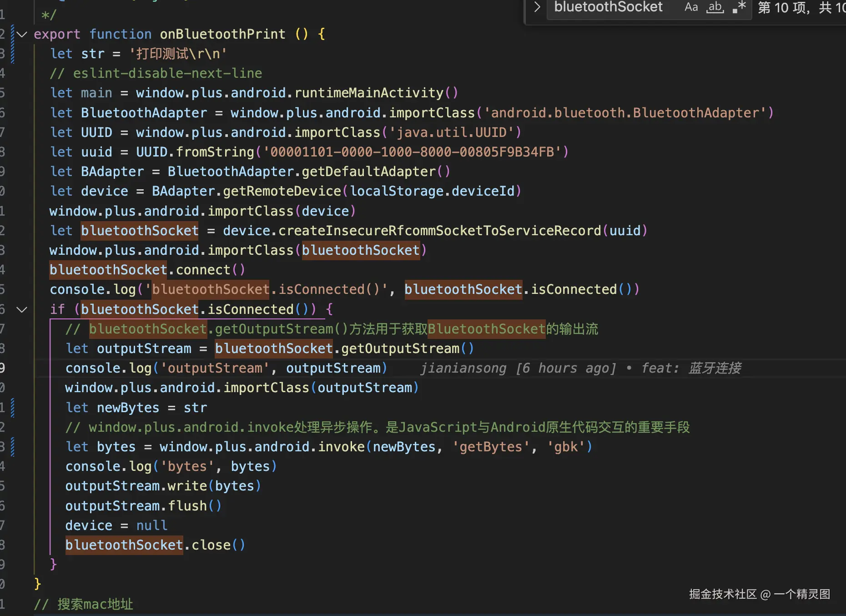Click the UUID string '00001101-0000-1000-8000-00805F9B34FB'
This screenshot has width=846, height=616.
412,152
